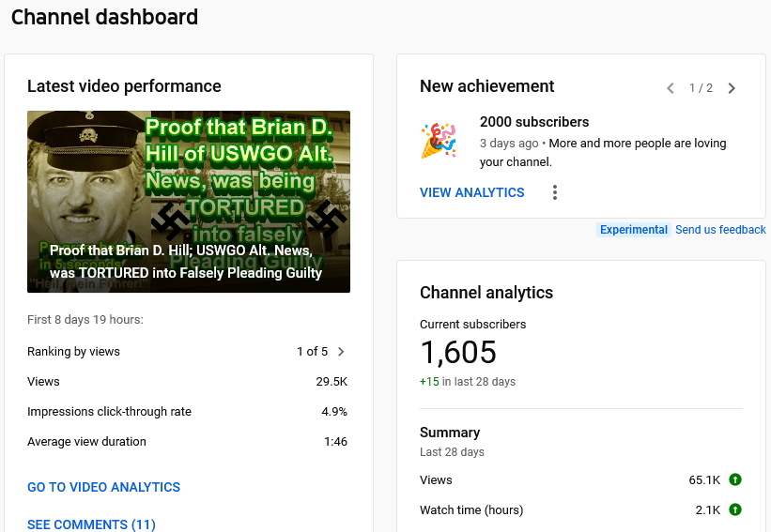This screenshot has width=771, height=532.
Task: Click First 8 days 19 hours text
Action: 85,320
